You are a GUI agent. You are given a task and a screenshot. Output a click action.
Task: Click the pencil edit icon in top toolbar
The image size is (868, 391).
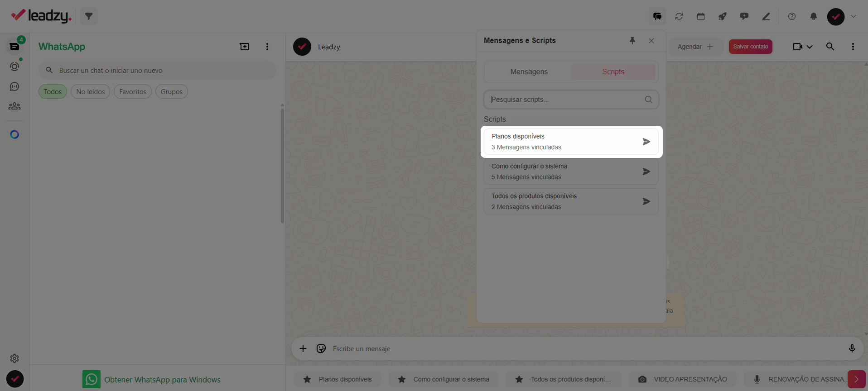[766, 16]
